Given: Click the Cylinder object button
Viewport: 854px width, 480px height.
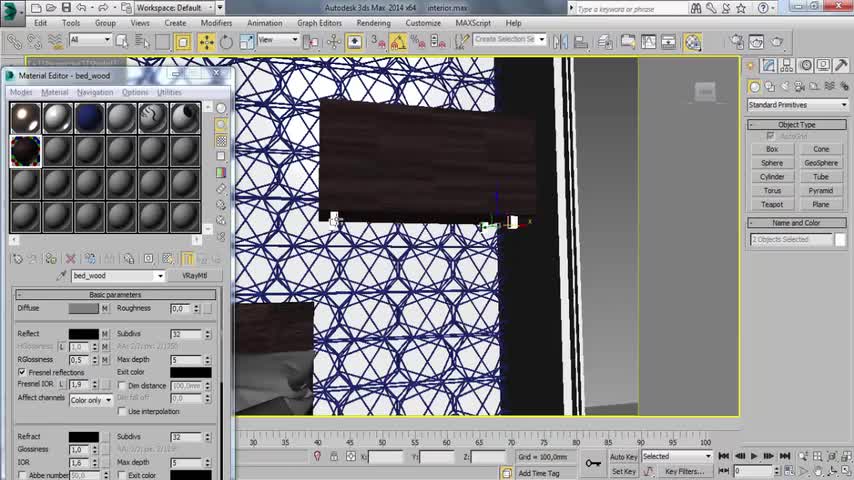Looking at the screenshot, I should (772, 177).
